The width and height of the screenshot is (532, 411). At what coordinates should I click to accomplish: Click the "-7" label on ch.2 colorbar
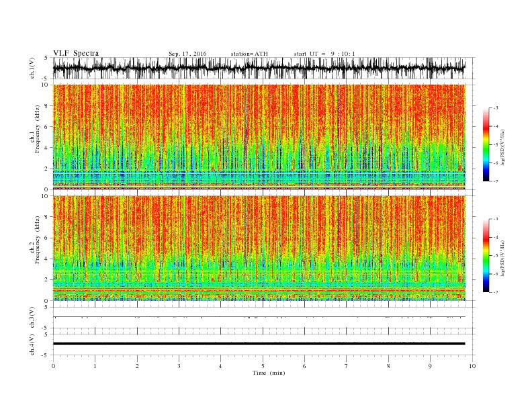(496, 292)
